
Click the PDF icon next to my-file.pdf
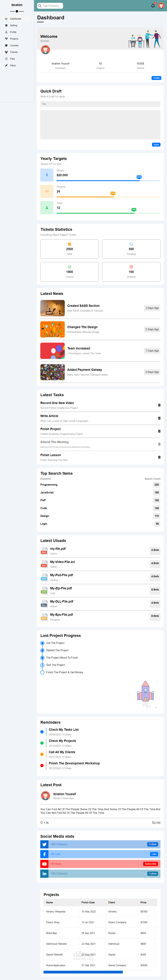point(44,551)
